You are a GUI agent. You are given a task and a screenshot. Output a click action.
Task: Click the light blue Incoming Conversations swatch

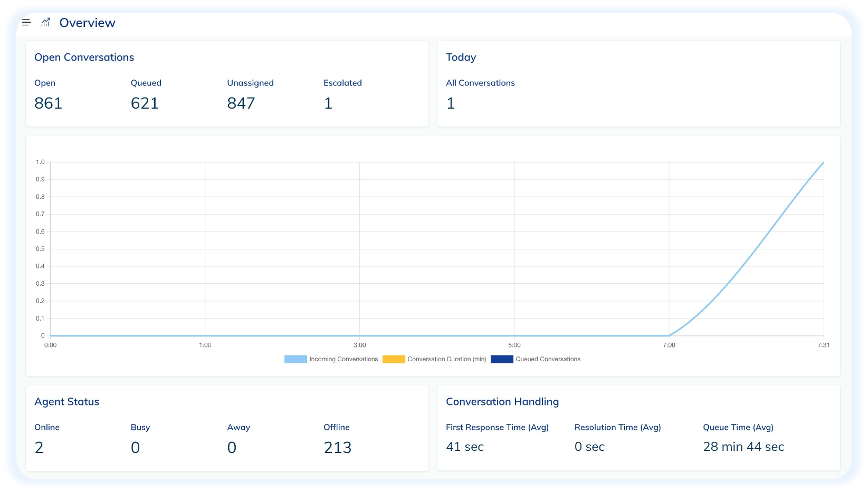pos(295,359)
